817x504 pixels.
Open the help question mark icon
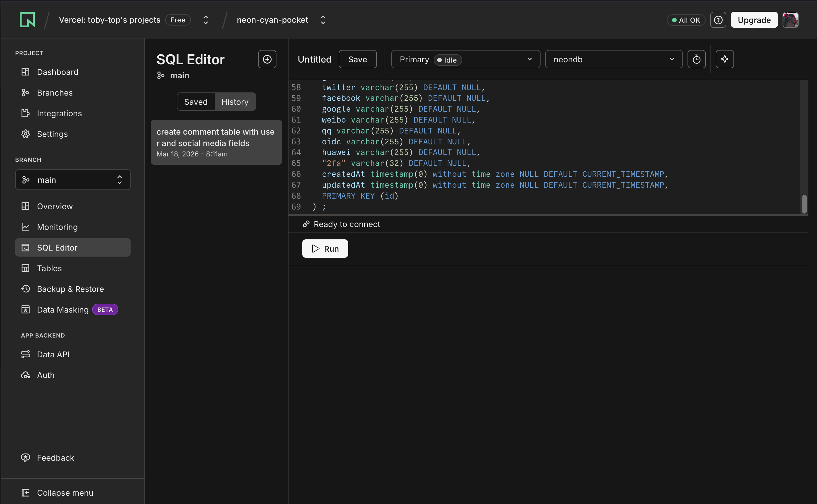coord(718,20)
